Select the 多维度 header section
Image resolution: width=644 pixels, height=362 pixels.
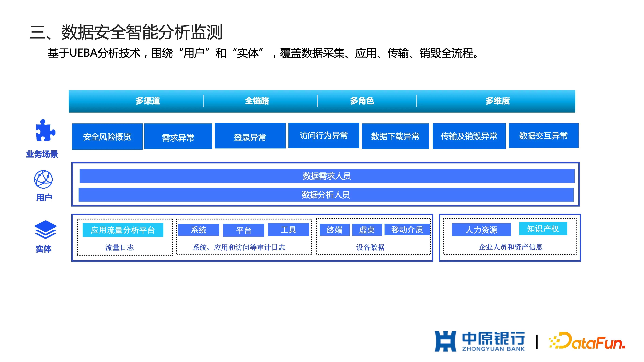coord(497,101)
